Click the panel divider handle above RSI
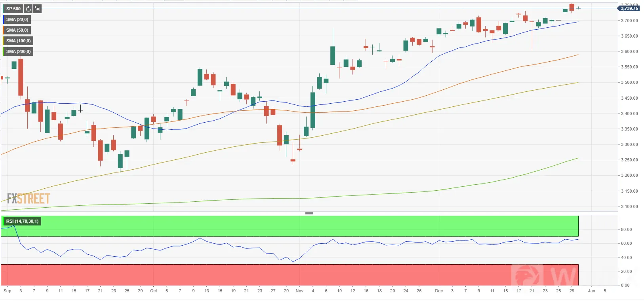644x303 pixels. [x=309, y=213]
